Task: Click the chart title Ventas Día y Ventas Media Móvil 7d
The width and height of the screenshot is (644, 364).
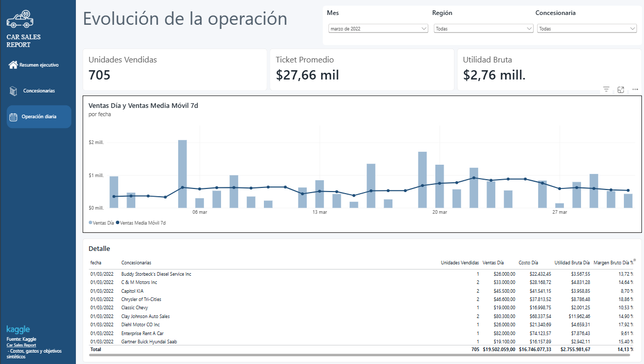Action: (x=144, y=105)
